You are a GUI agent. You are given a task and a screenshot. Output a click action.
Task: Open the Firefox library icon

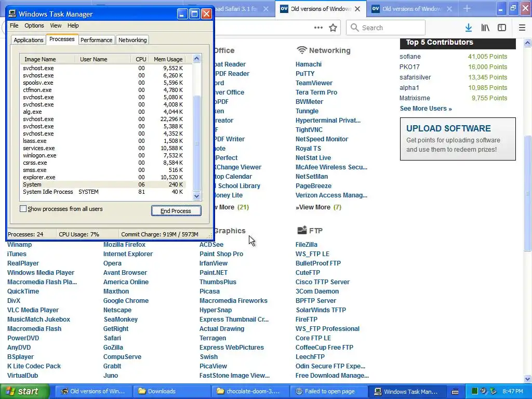point(485,28)
